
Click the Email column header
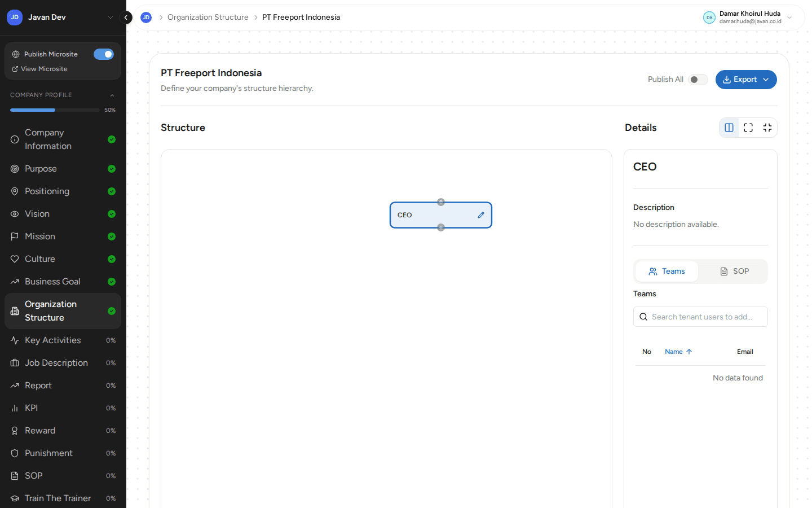[x=745, y=352]
